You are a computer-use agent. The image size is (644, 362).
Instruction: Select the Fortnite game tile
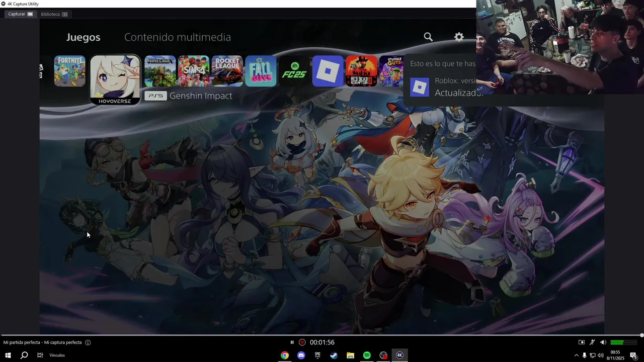(69, 71)
